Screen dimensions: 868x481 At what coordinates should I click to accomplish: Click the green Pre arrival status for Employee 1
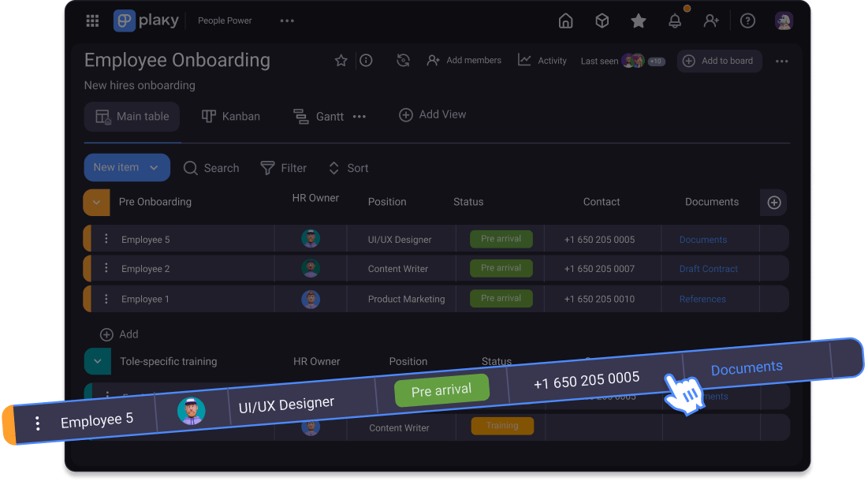click(501, 298)
